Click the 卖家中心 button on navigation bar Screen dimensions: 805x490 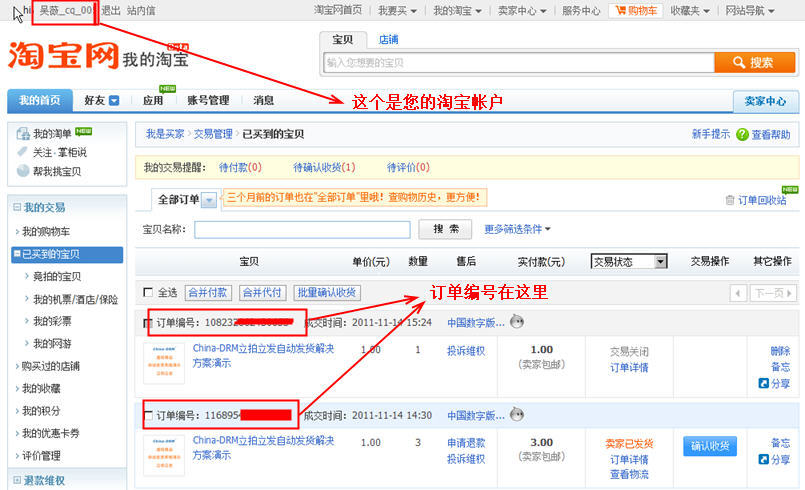[x=765, y=101]
